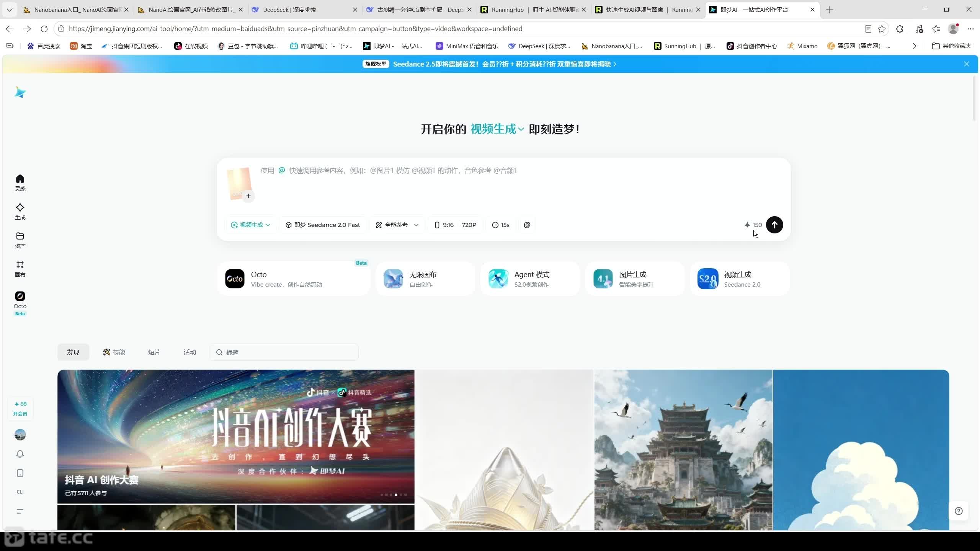Open the Octo Vibe create card
The height and width of the screenshot is (551, 980).
coord(294,279)
